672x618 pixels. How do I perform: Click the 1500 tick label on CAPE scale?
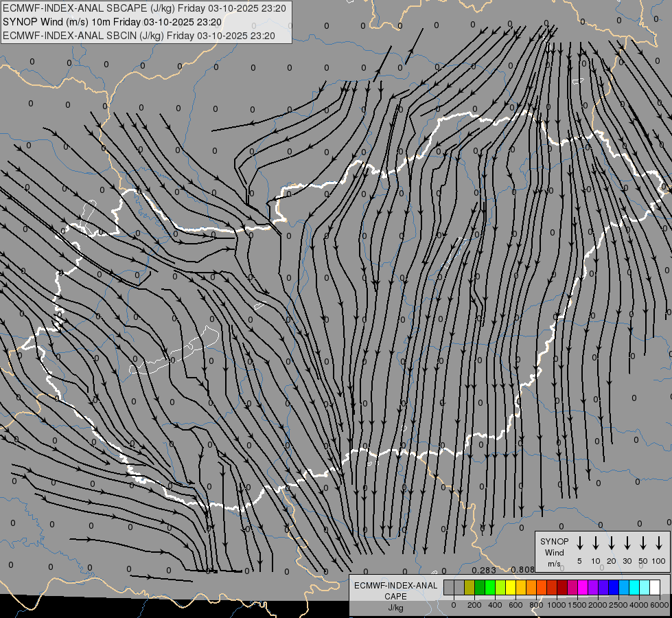point(577,605)
